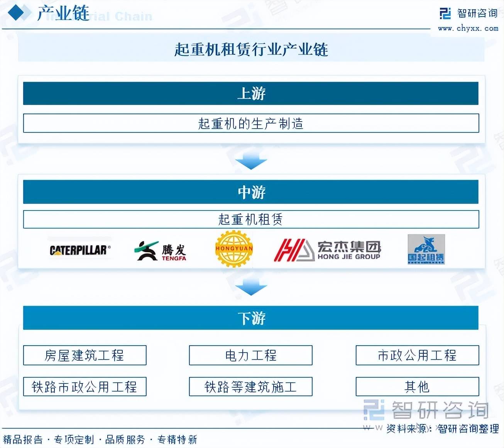
Task: Click the blue 国起租赁 logo
Action: pos(426,249)
